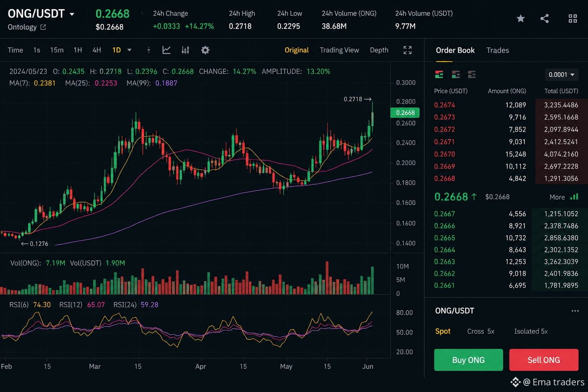Select the 1s time interval
The width and height of the screenshot is (588, 392).
coord(37,50)
